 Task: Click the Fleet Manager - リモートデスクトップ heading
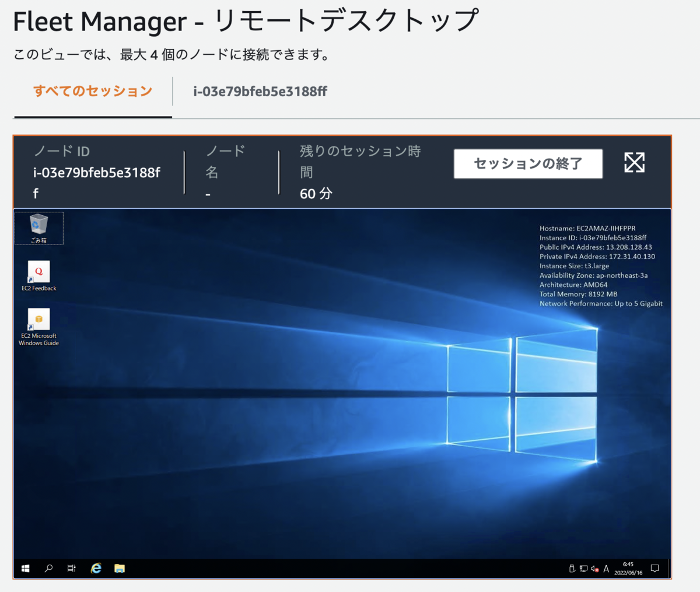click(x=246, y=22)
